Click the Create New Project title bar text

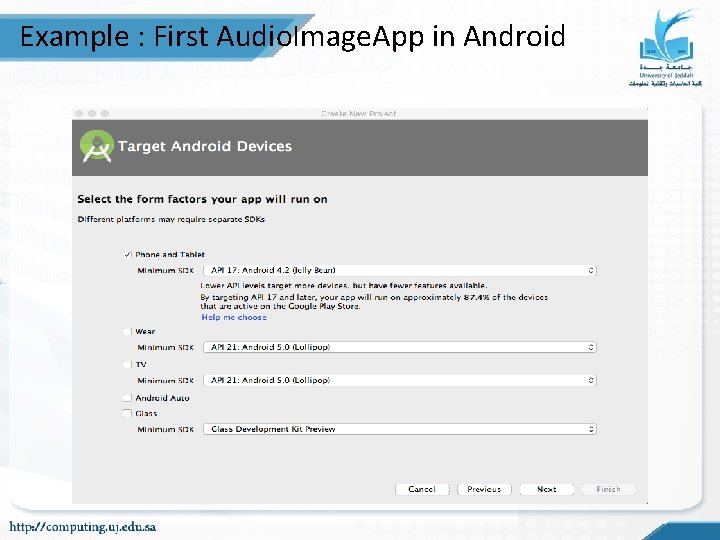tap(359, 113)
